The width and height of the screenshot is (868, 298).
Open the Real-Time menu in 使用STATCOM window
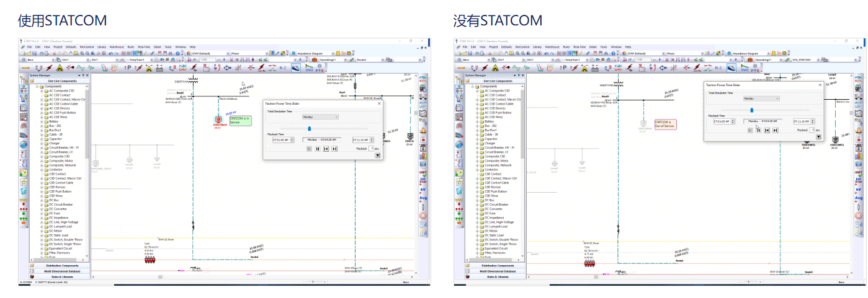(x=144, y=46)
